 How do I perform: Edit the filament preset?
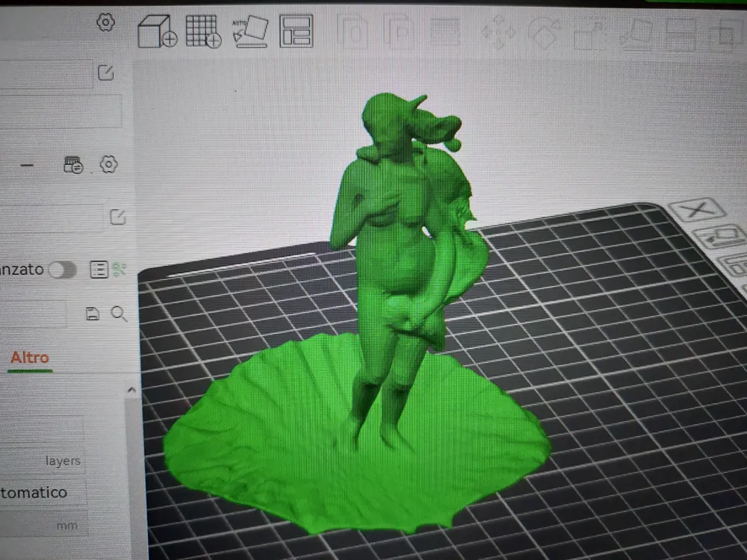pos(118,217)
